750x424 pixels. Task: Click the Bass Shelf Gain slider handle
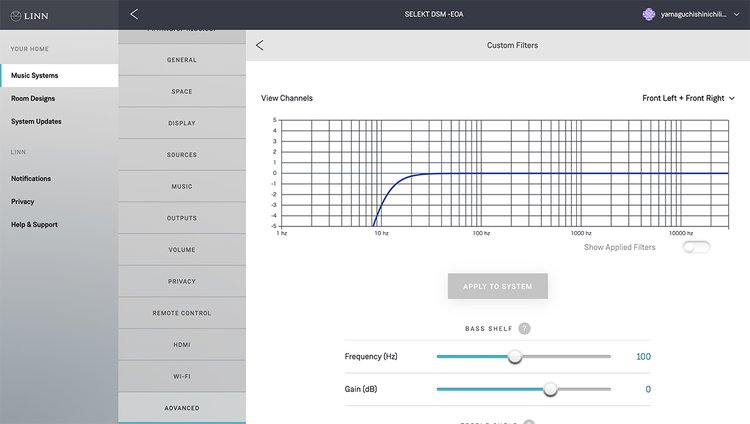[x=550, y=389]
